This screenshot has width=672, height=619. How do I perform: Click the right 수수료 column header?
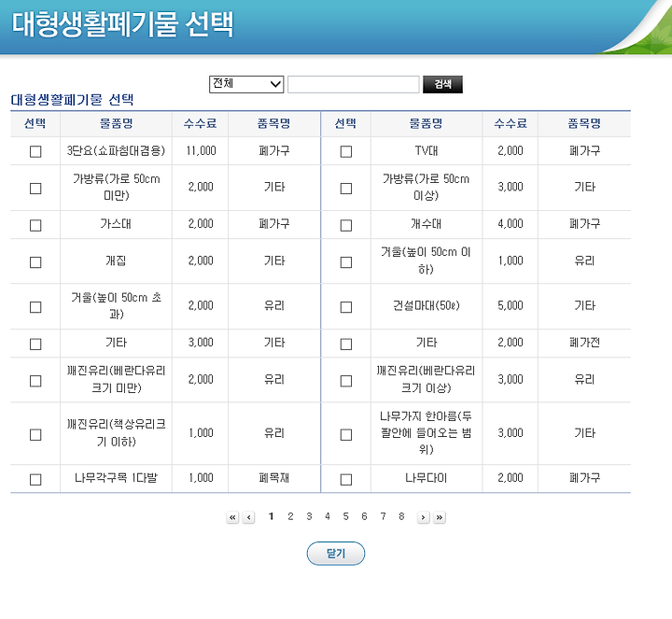click(511, 123)
